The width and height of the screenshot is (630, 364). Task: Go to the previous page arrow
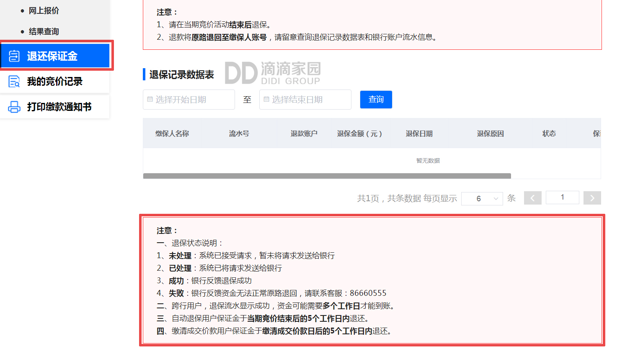point(533,198)
